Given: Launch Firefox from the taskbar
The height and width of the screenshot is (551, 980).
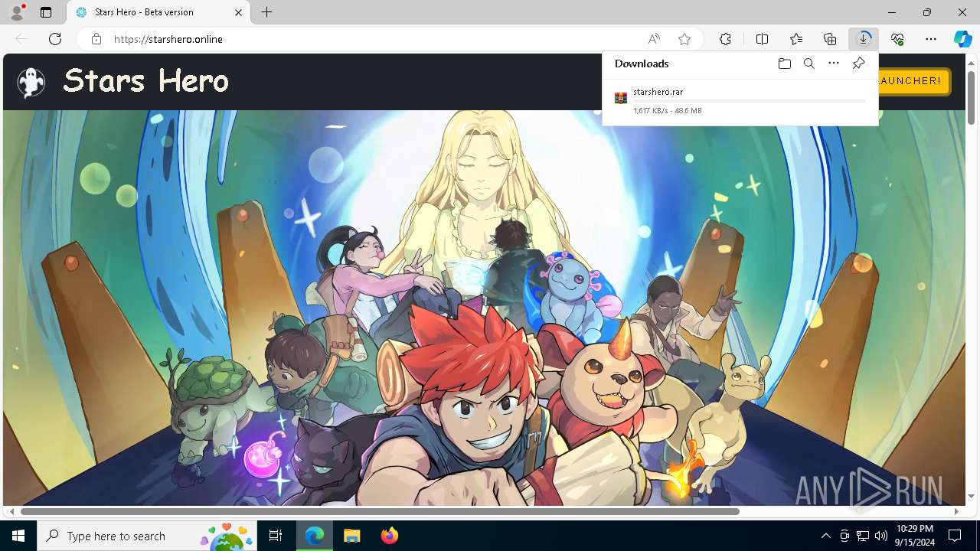Looking at the screenshot, I should [389, 536].
